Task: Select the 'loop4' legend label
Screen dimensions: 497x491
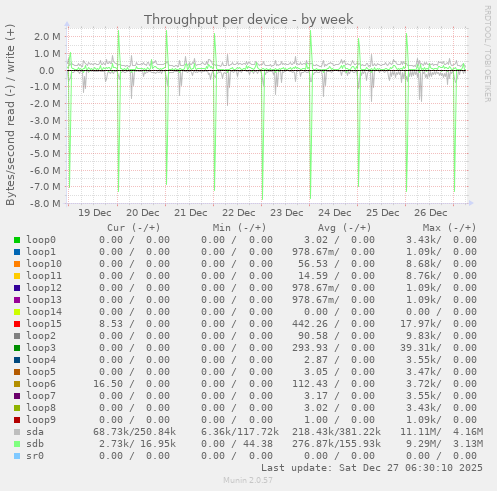Action: pos(41,360)
